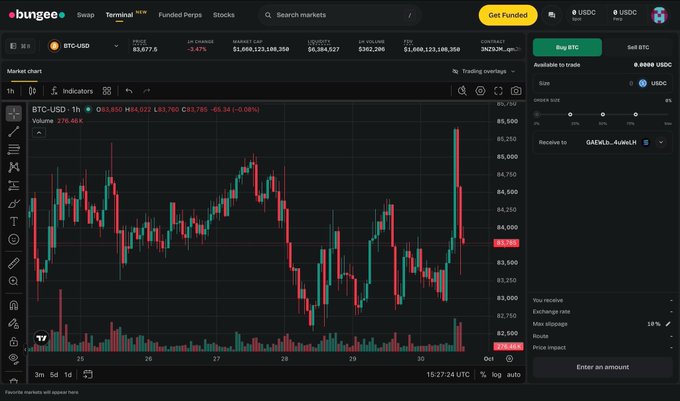The width and height of the screenshot is (680, 401).
Task: Switch to Buy BTC tab
Action: coord(567,47)
